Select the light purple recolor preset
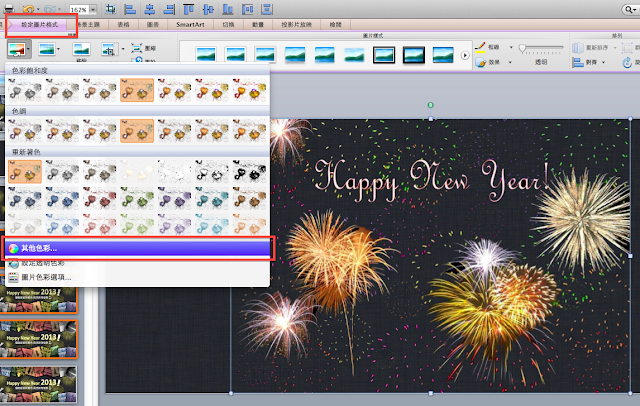The width and height of the screenshot is (640, 406). (175, 224)
